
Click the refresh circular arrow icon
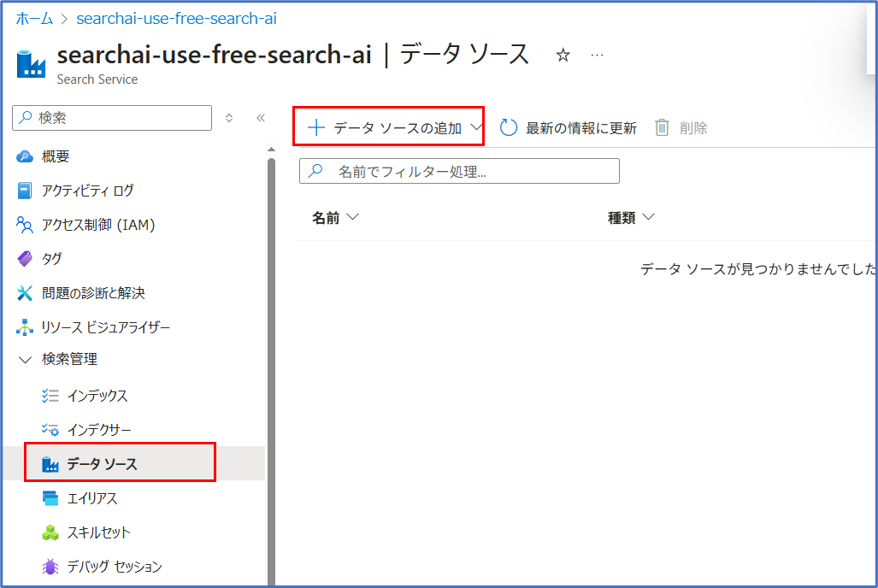pos(509,128)
